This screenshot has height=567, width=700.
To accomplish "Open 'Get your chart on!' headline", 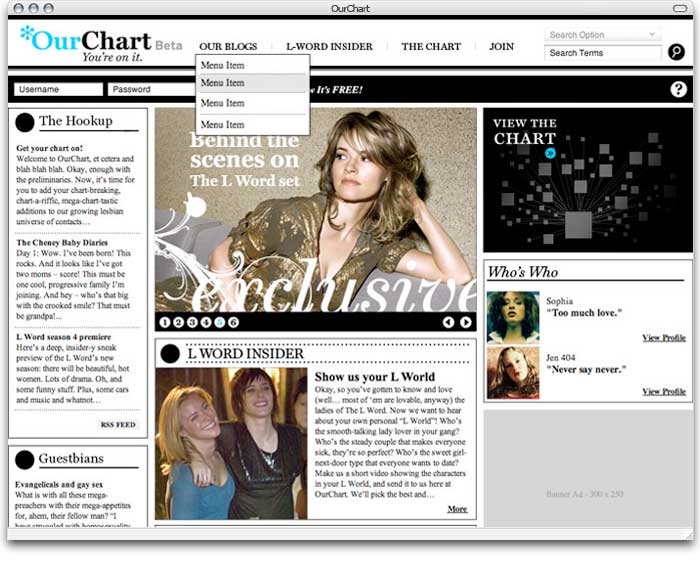I will coord(50,148).
